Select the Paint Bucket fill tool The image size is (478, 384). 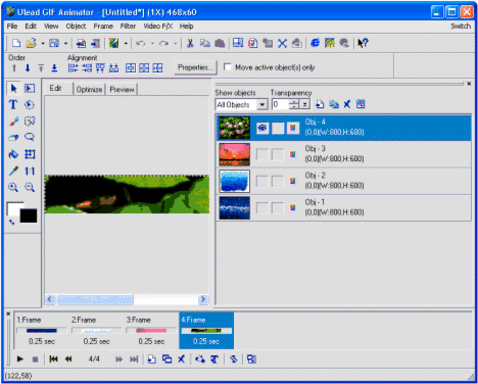coord(13,154)
